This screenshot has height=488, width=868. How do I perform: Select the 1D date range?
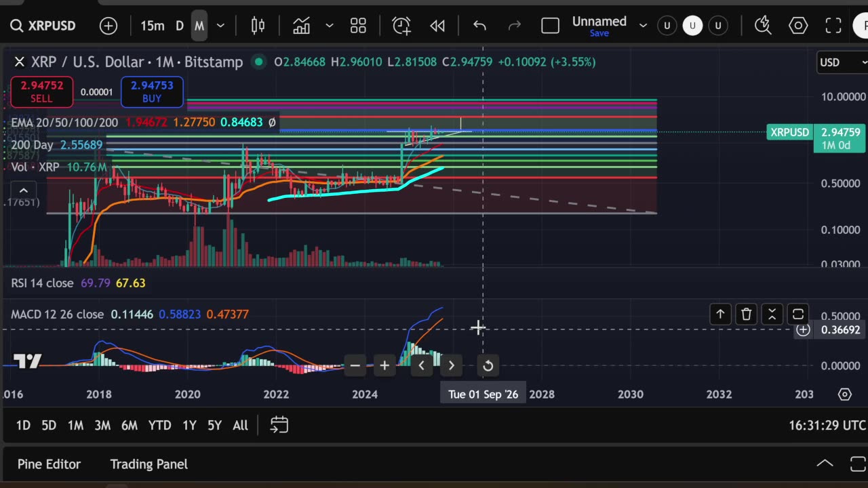[x=23, y=425]
